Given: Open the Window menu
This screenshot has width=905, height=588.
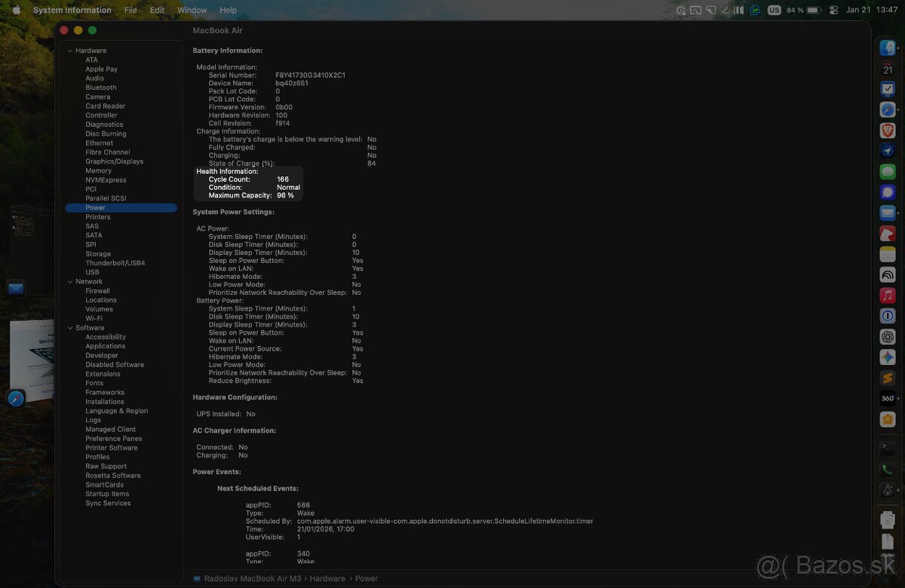Looking at the screenshot, I should 192,11.
